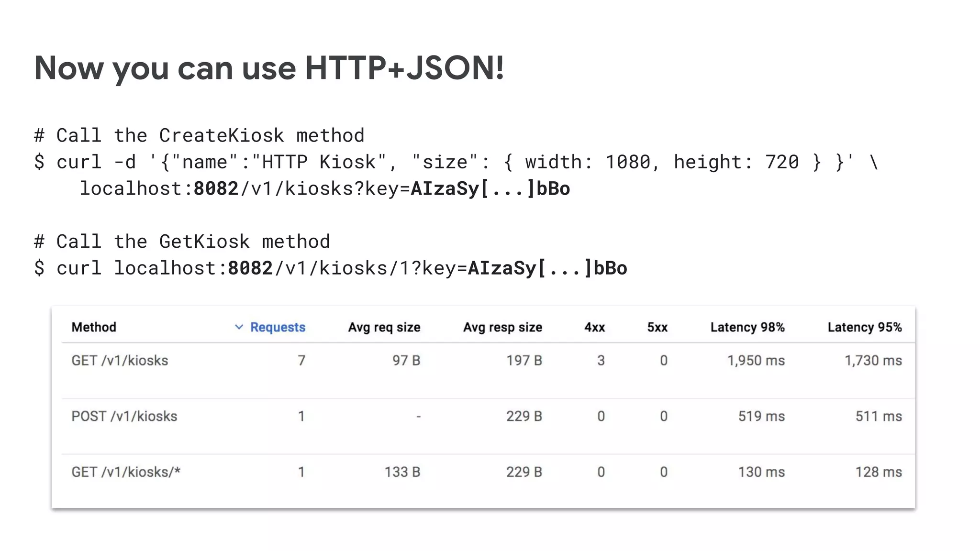Image resolution: width=980 pixels, height=551 pixels.
Task: Click the 7 requests value
Action: click(301, 361)
